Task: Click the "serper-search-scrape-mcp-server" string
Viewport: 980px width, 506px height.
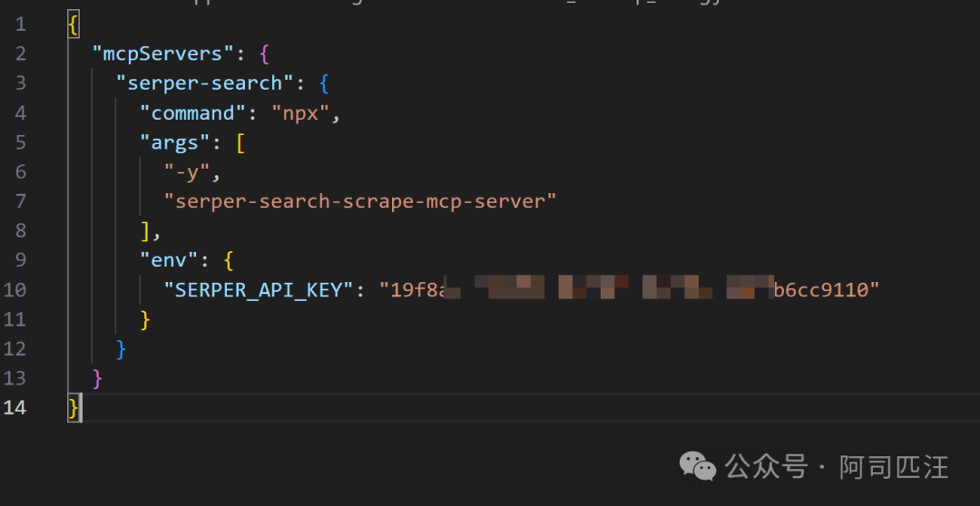Action: coord(360,201)
